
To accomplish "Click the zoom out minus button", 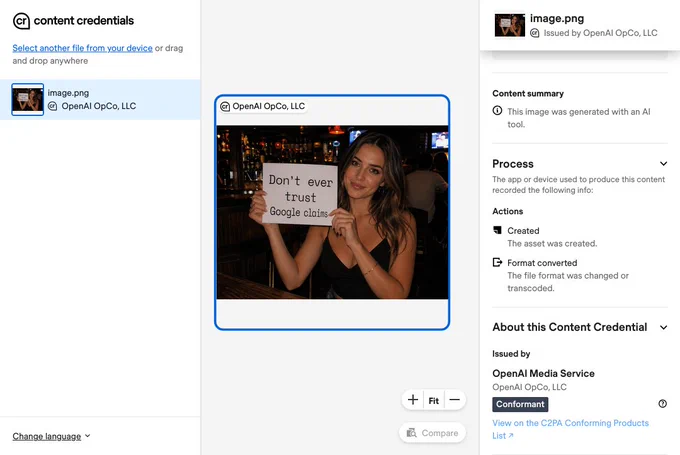I will click(454, 400).
